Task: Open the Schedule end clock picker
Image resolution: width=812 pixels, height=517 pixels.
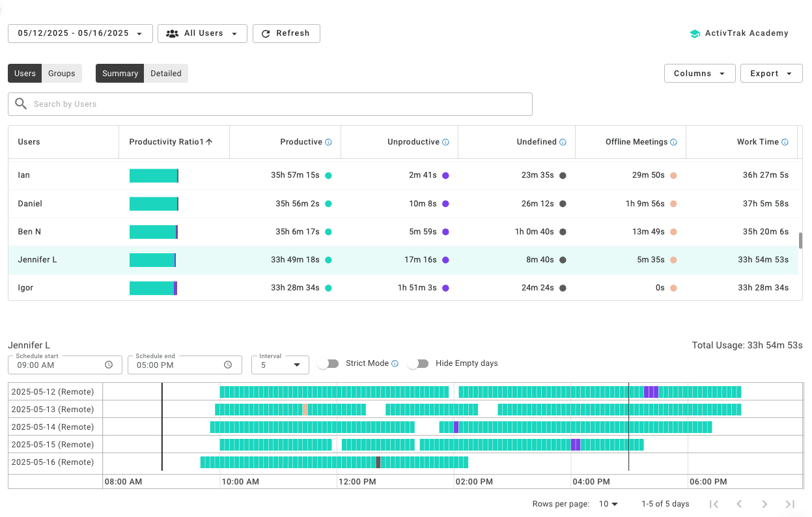Action: pyautogui.click(x=228, y=365)
